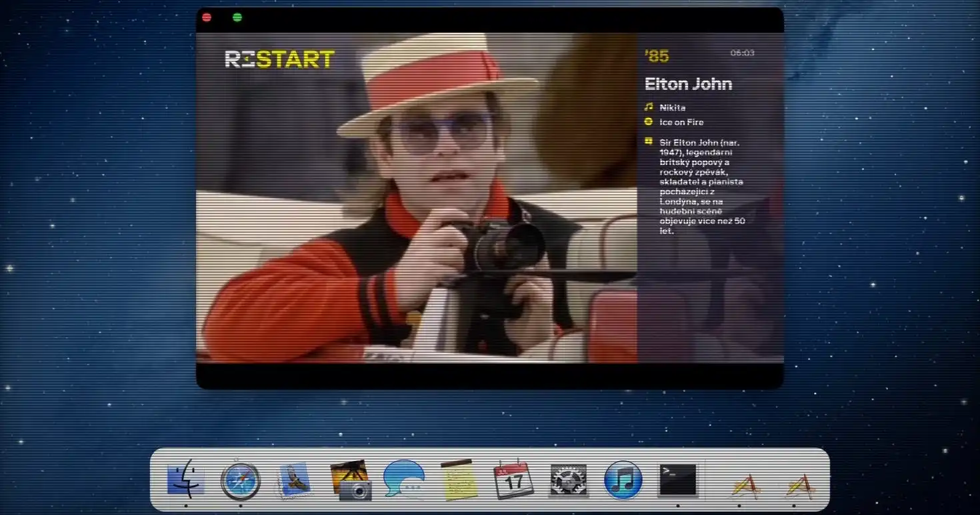The height and width of the screenshot is (515, 980).
Task: Open System Preferences gear icon
Action: (x=569, y=480)
